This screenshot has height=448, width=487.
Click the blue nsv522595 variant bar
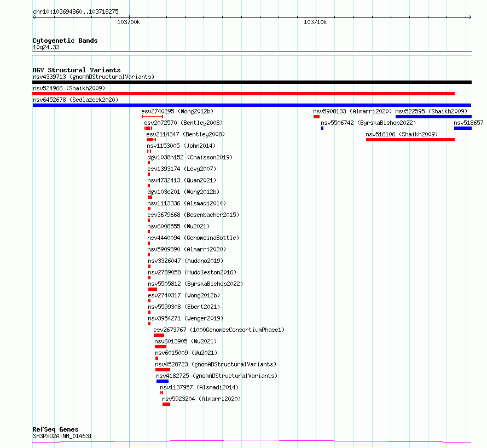(x=433, y=117)
